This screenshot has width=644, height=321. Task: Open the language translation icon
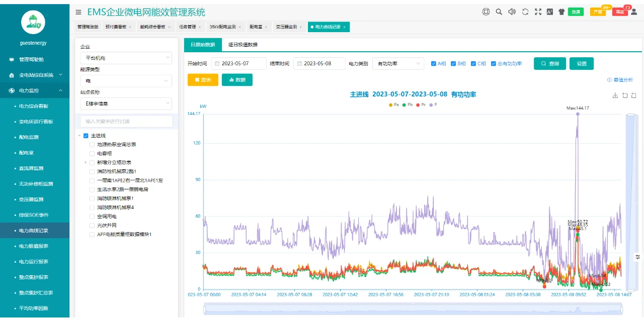[x=549, y=11]
